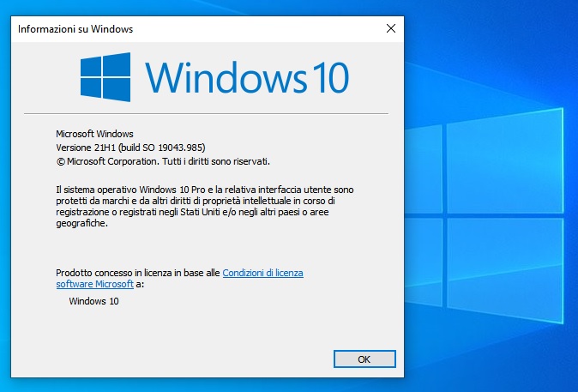Click the Prodotto concesso in licenza text
This screenshot has height=392, width=578.
click(x=138, y=273)
